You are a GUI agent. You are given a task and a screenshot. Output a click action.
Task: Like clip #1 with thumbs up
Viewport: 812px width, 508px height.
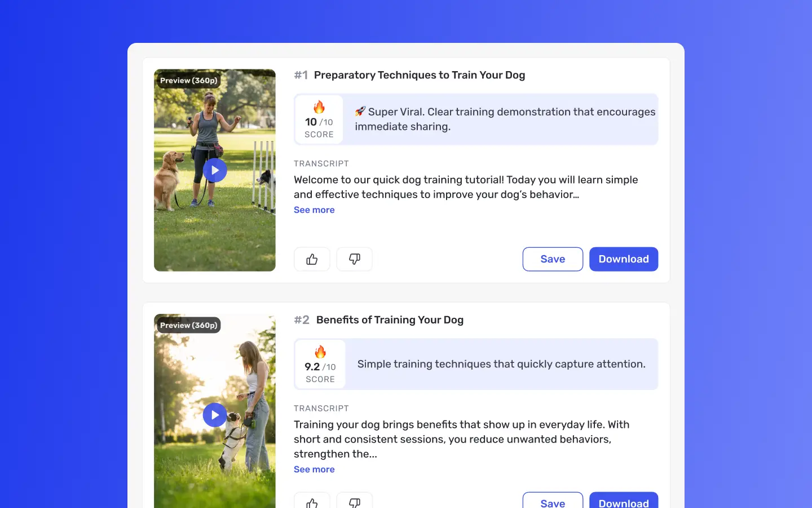[312, 259]
